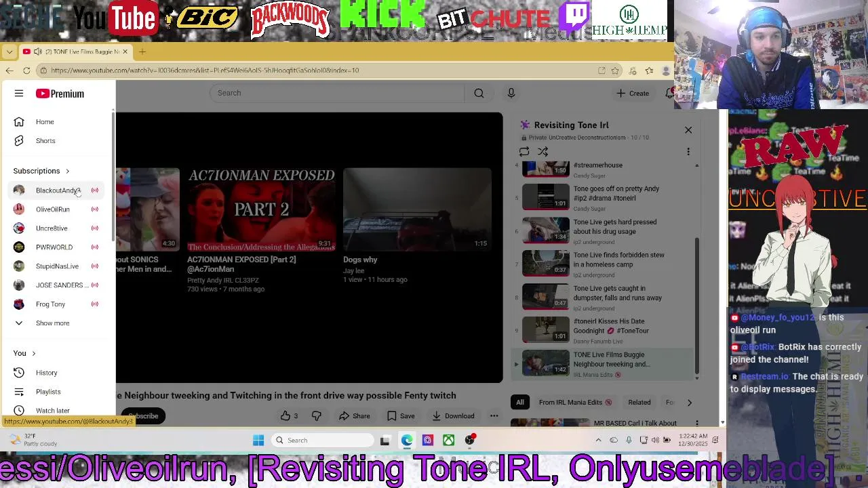Play the Dogs why suggested video
The height and width of the screenshot is (488, 868).
point(417,209)
